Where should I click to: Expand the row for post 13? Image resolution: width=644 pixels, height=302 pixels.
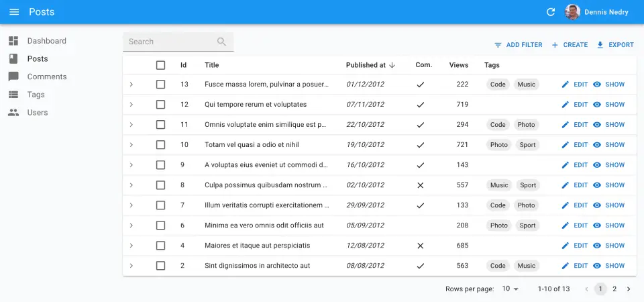tap(131, 85)
